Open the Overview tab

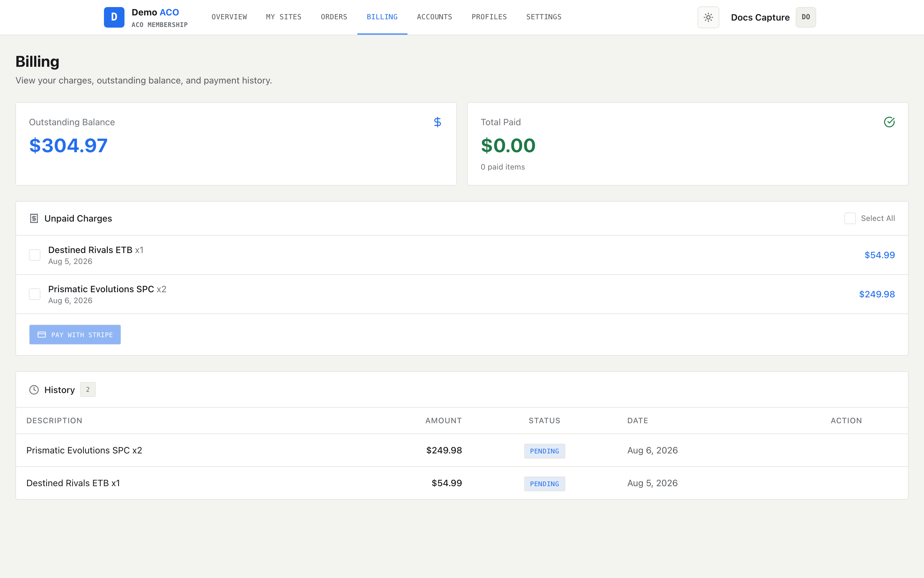tap(229, 17)
